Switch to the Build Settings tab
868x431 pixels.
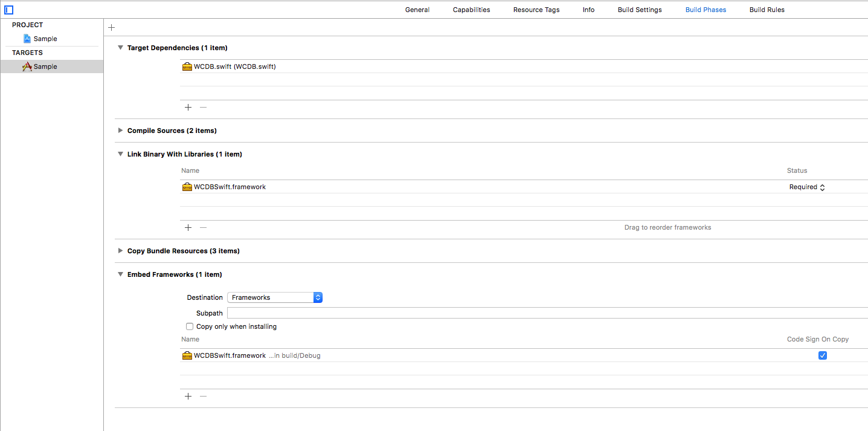click(x=639, y=10)
